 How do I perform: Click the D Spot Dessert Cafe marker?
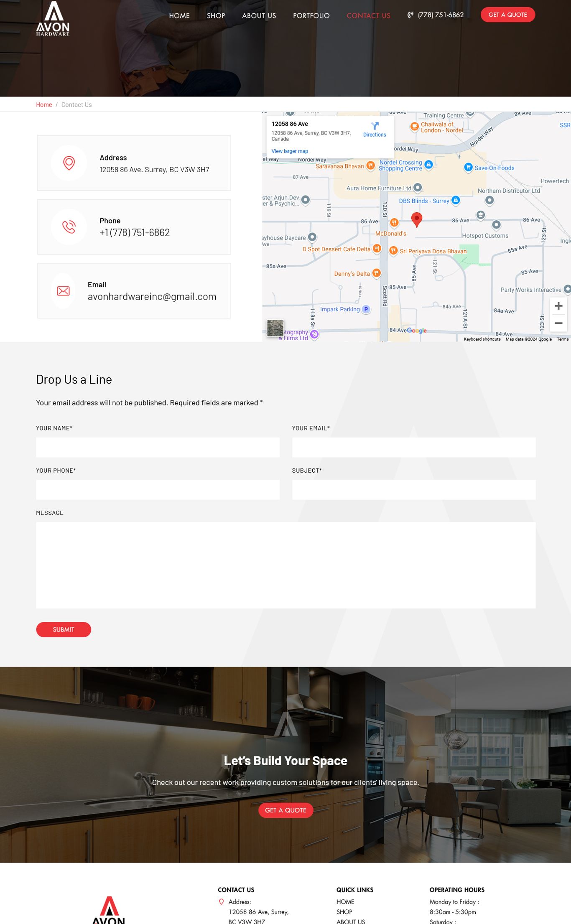[x=377, y=249]
